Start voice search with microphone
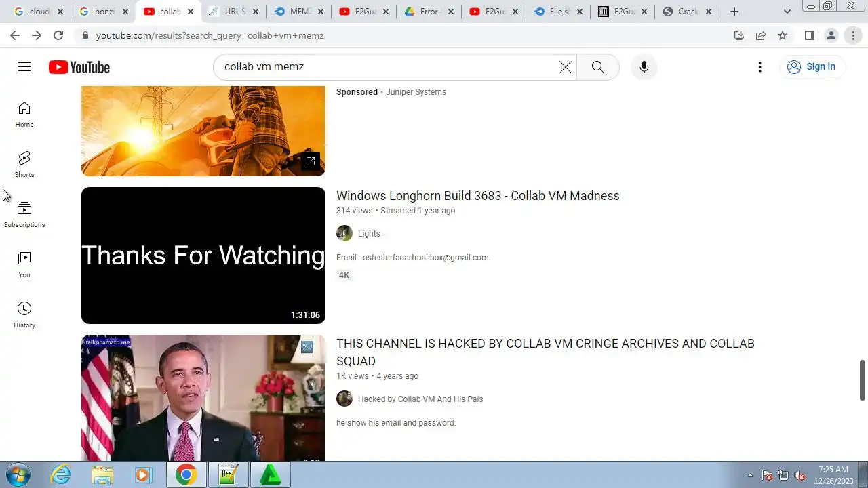This screenshot has height=488, width=868. pos(644,67)
